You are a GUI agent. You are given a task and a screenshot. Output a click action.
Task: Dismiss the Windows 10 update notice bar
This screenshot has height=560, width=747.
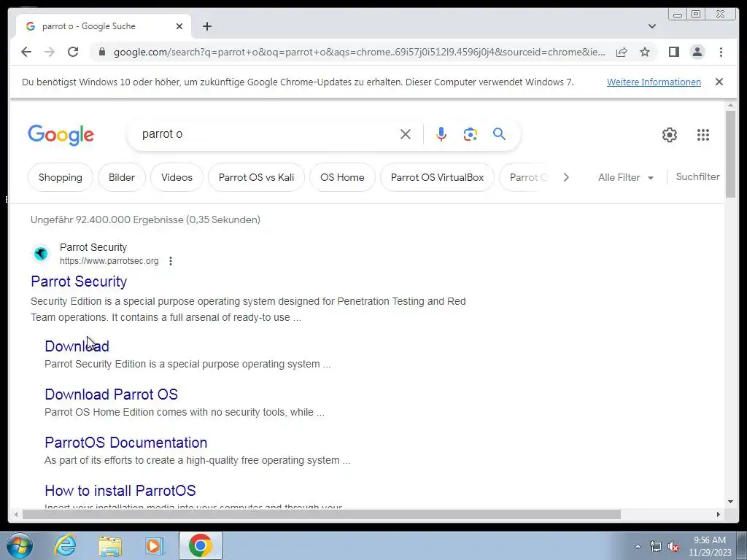(x=719, y=82)
